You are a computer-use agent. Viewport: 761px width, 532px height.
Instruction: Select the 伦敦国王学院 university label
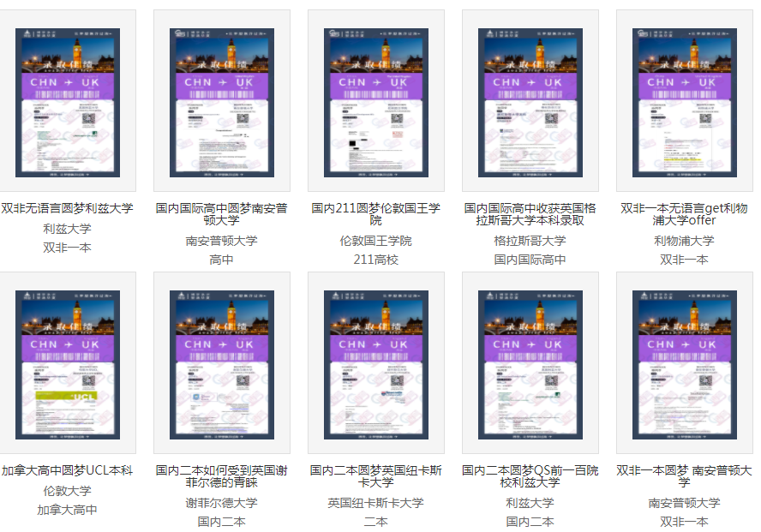376,241
